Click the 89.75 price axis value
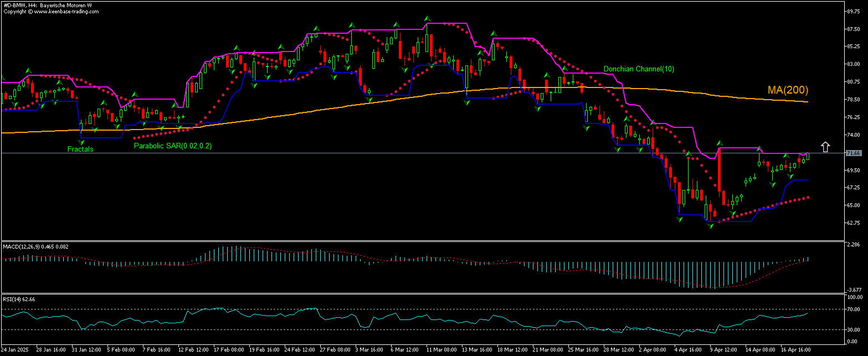868x356 pixels. (x=853, y=11)
